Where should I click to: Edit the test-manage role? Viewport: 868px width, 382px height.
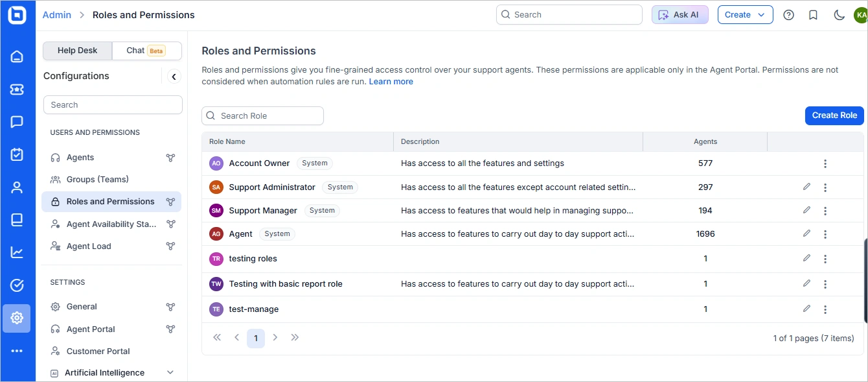click(806, 309)
